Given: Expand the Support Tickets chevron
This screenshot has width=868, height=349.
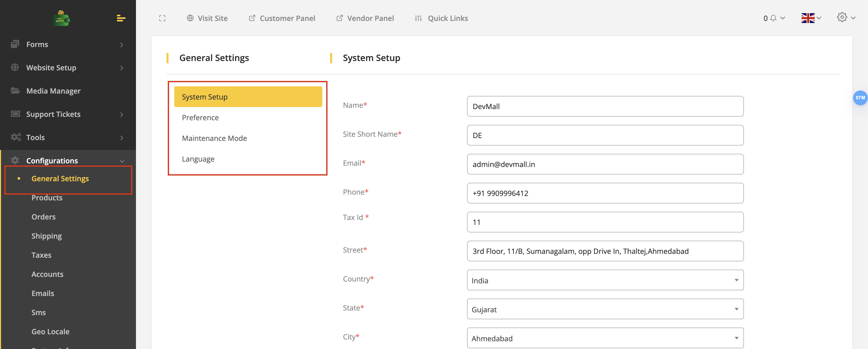Looking at the screenshot, I should 122,114.
